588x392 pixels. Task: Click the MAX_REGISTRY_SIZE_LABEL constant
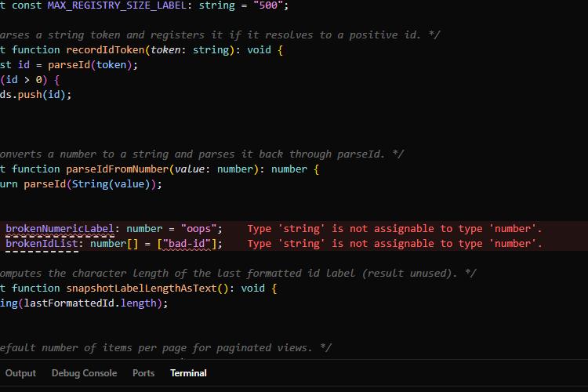117,5
